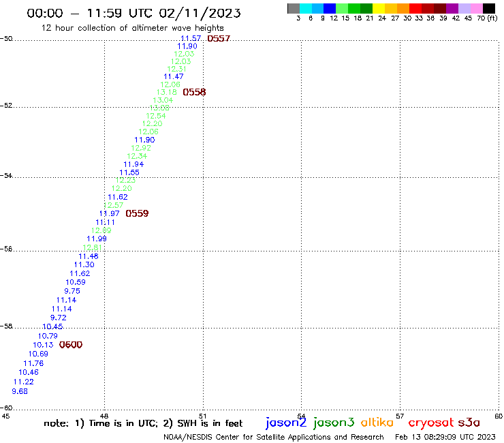Viewport: 504px width, 443px height.
Task: Click the wave height value 11.55
Action: coord(129,172)
